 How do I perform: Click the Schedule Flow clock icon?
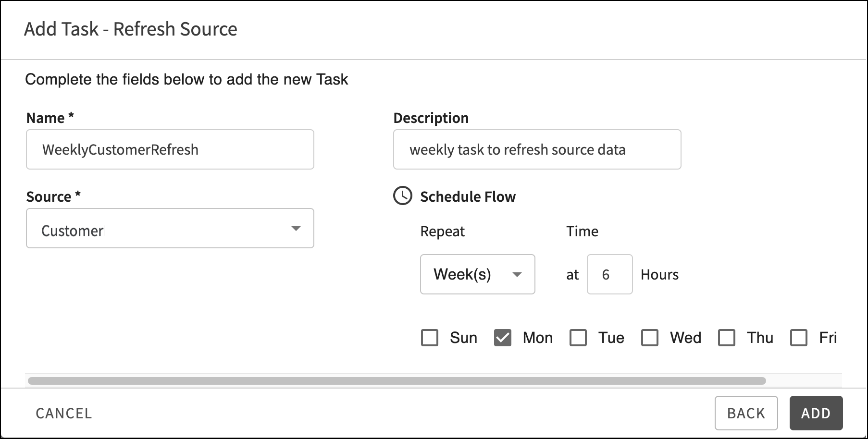tap(403, 196)
